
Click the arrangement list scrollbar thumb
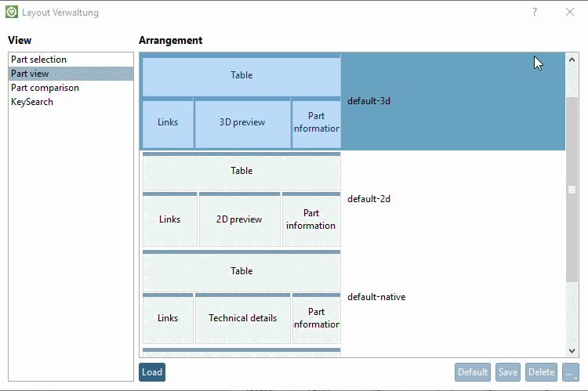click(572, 190)
